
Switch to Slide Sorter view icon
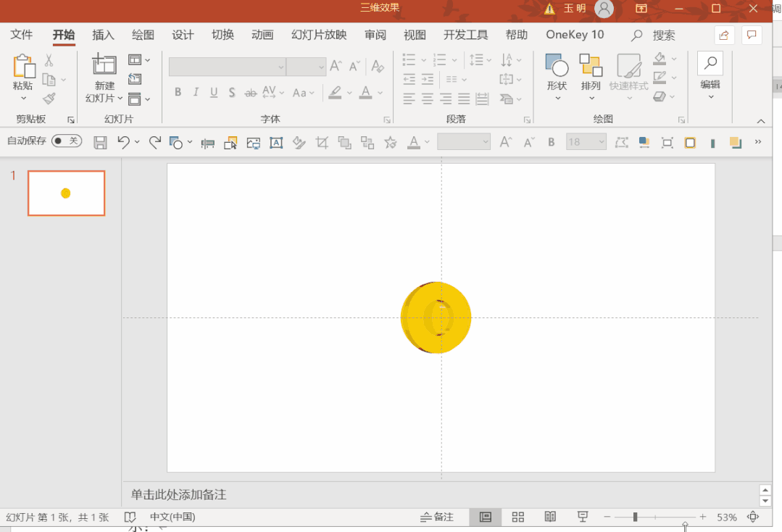tap(517, 517)
